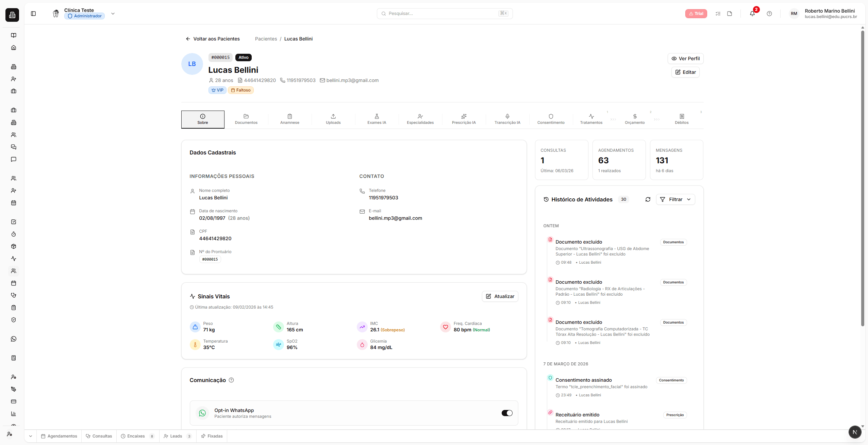868x445 pixels.
Task: Open the help question mark icon
Action: tap(769, 14)
